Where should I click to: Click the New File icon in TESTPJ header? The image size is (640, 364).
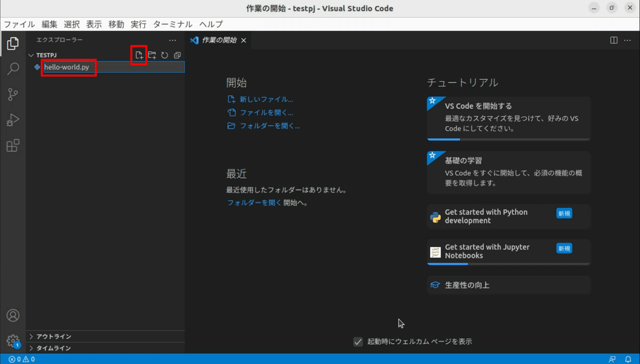click(139, 55)
